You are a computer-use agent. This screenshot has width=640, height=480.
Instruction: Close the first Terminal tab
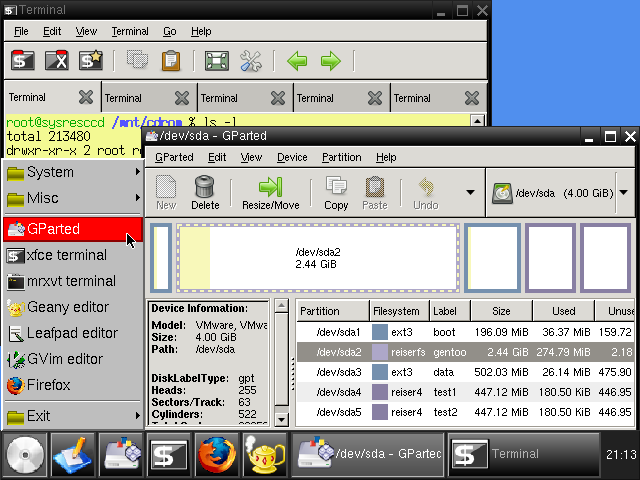pyautogui.click(x=85, y=98)
